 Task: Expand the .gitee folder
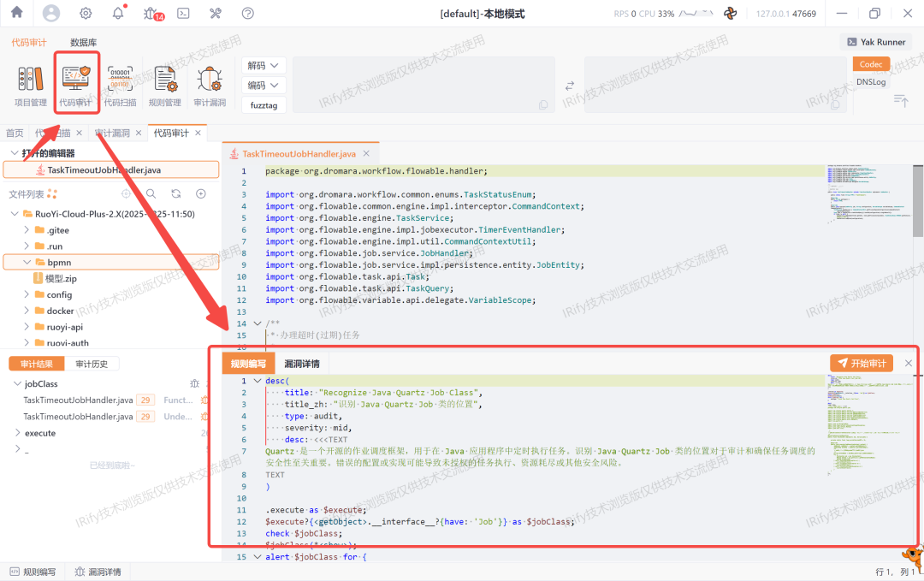[27, 230]
